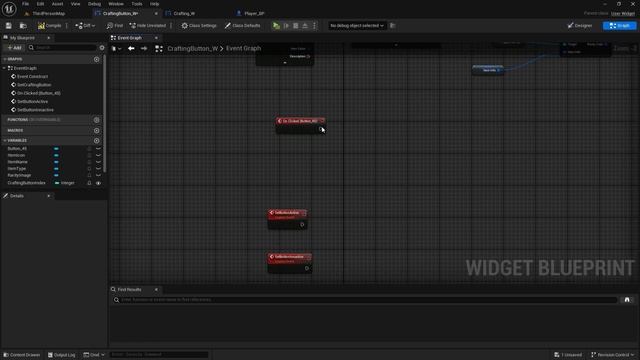
Task: Open the File menu
Action: point(25,4)
